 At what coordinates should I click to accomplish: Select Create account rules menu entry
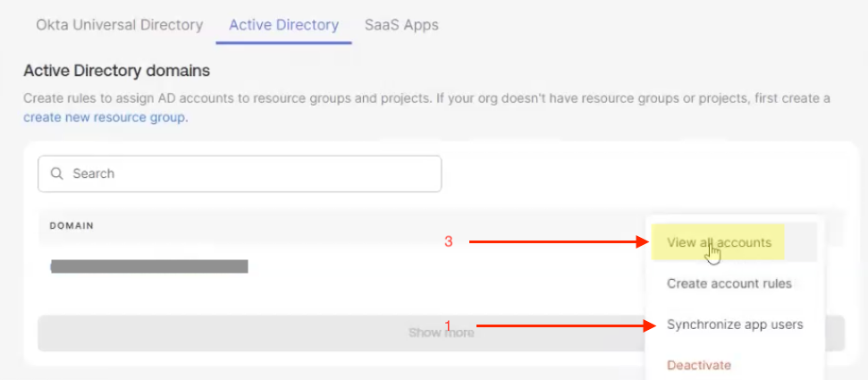point(729,283)
